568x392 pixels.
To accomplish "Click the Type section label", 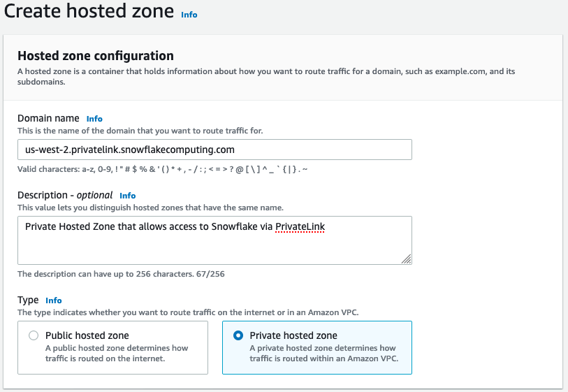I will pos(29,300).
